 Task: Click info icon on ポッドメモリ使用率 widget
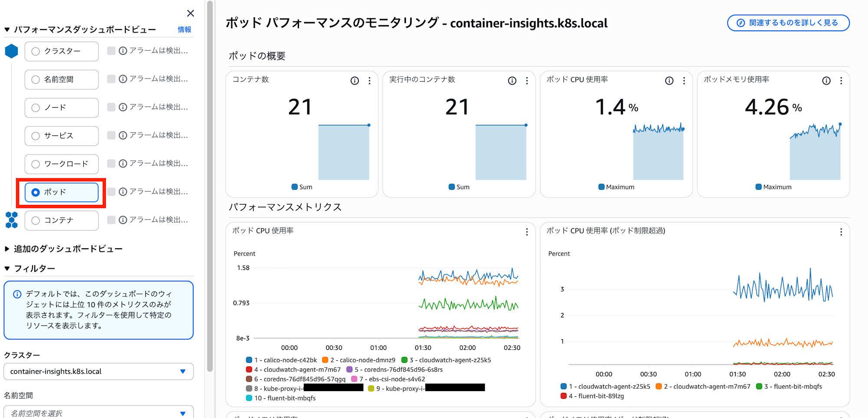[x=826, y=81]
